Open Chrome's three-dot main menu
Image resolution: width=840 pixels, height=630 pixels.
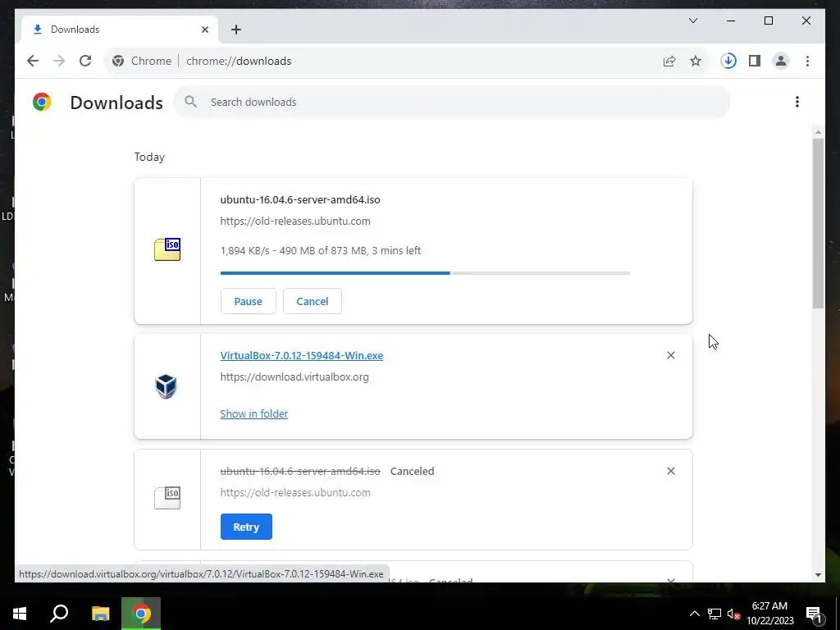click(807, 61)
